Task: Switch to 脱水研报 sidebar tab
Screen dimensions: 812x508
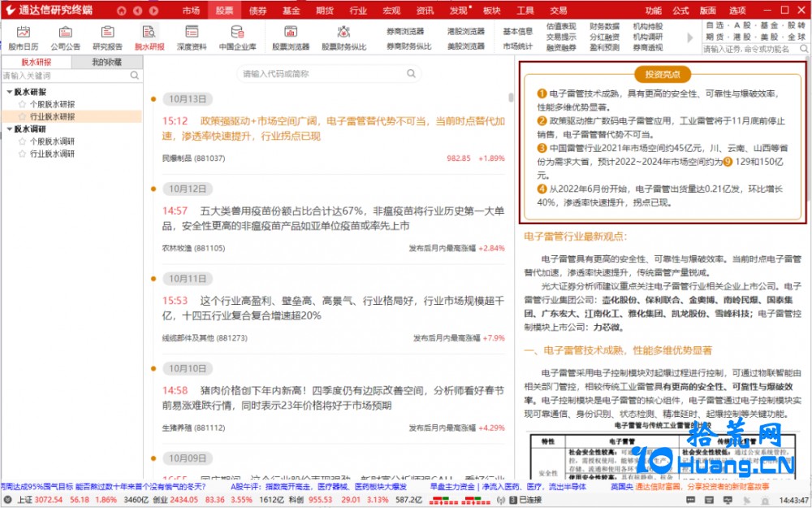Action: pos(37,63)
